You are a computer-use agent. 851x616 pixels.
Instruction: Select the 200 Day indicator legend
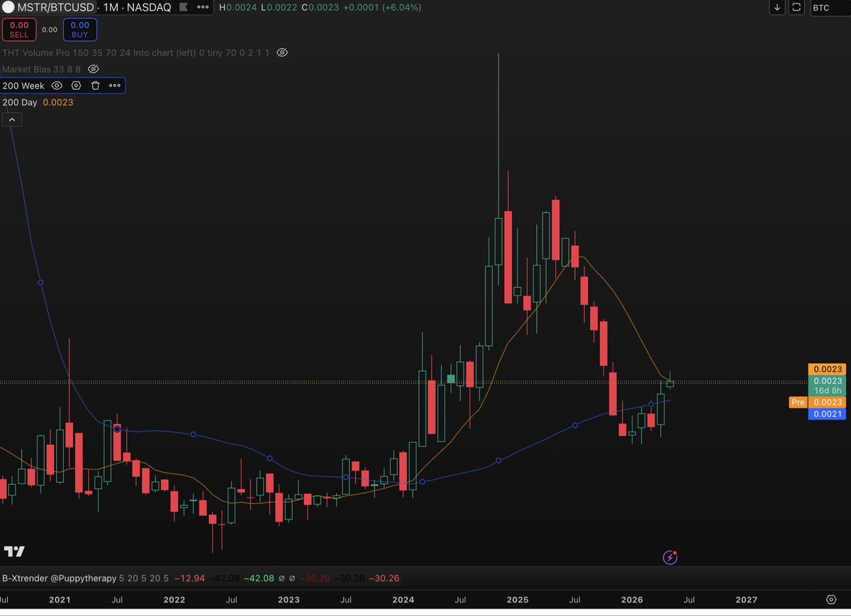tap(20, 102)
